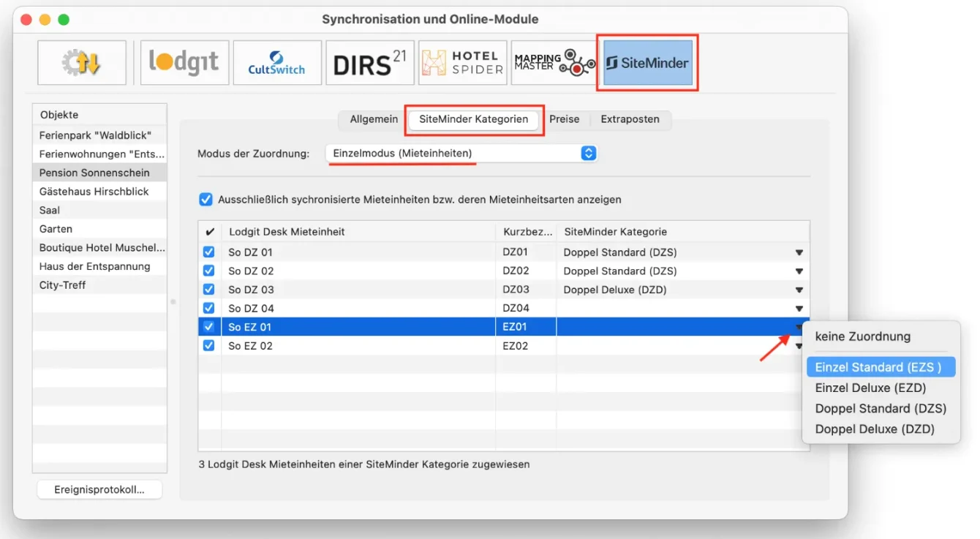980x539 pixels.
Task: Switch to the Extraposten tab
Action: tap(630, 119)
